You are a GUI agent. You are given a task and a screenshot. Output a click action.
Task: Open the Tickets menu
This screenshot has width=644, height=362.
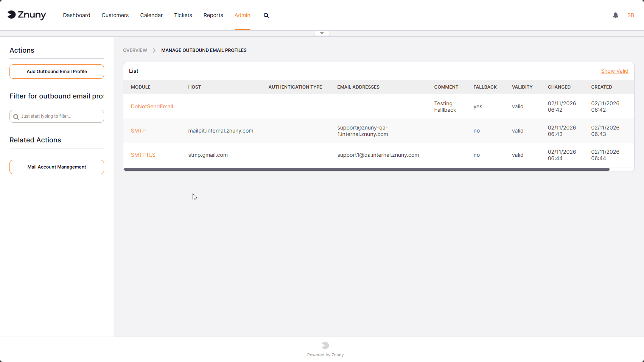183,16
